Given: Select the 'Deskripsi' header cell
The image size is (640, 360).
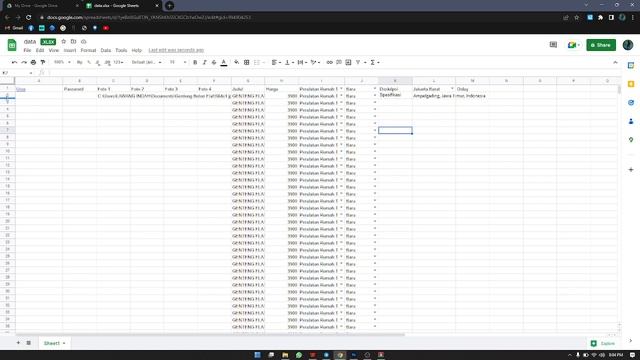Looking at the screenshot, I should [x=395, y=89].
